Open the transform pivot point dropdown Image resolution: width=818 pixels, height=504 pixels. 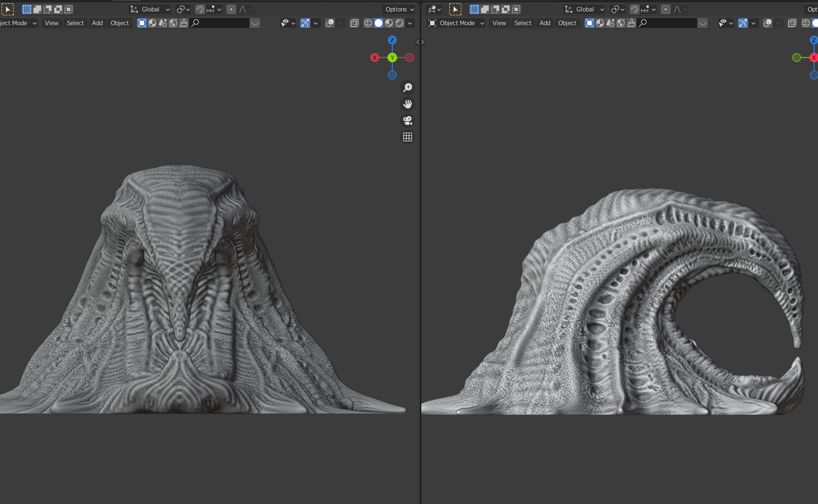tap(182, 9)
